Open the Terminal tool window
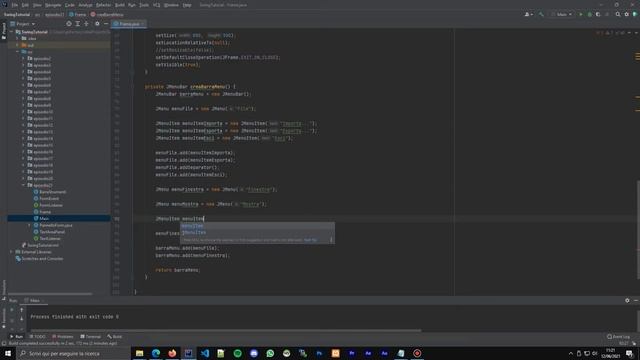 pos(91,337)
